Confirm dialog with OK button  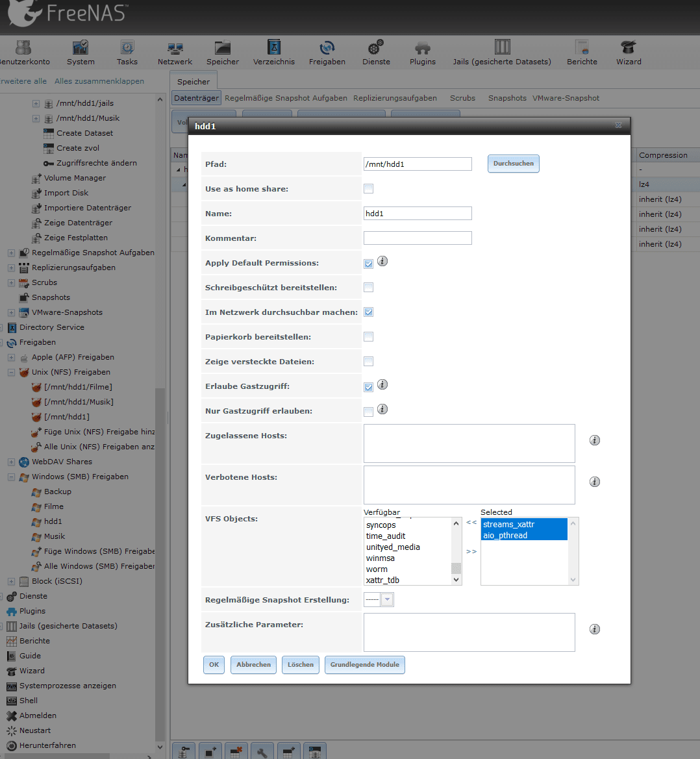coord(214,665)
